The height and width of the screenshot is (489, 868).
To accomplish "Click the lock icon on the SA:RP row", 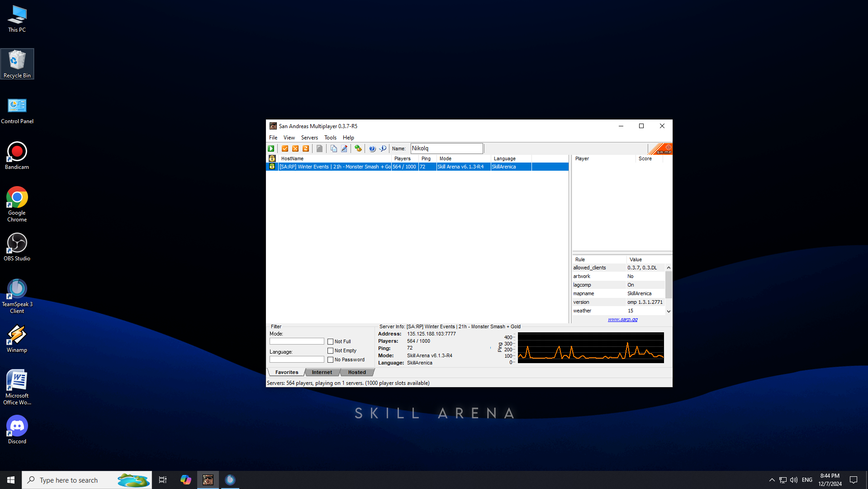I will tap(272, 167).
